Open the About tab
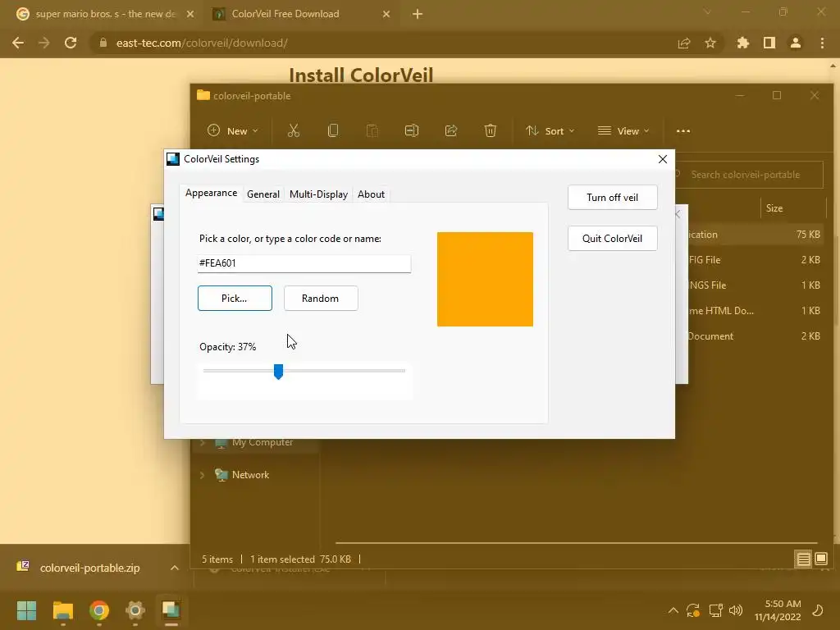 click(x=371, y=194)
